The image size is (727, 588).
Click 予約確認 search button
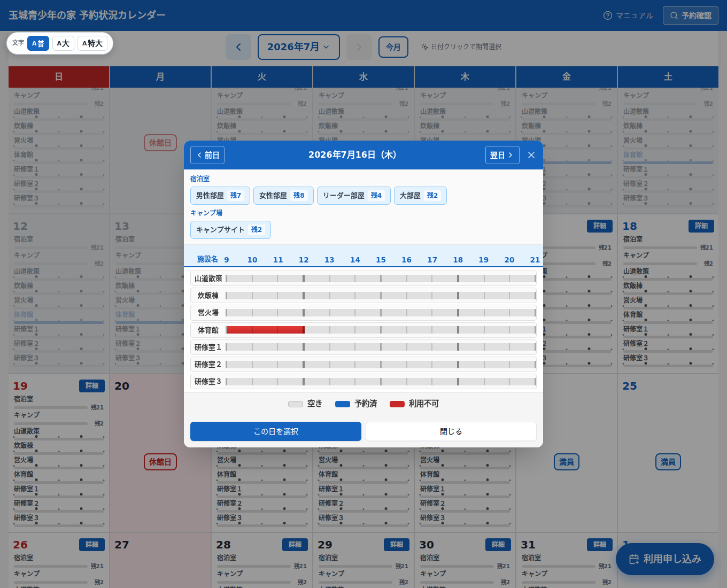click(x=691, y=16)
